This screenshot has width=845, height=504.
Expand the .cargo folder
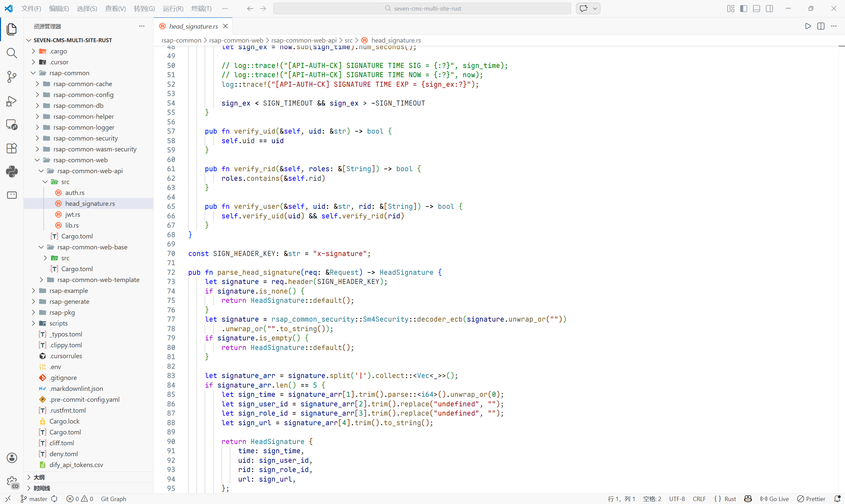(x=33, y=51)
